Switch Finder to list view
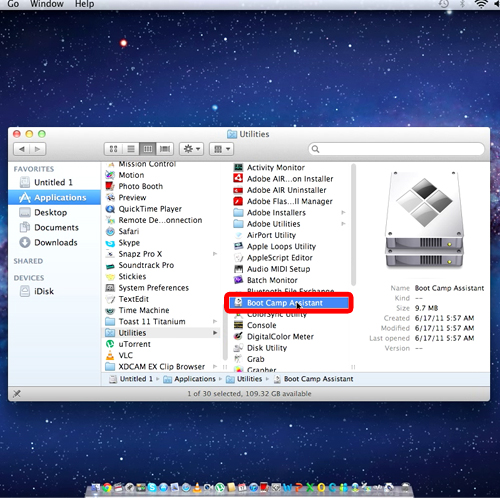The image size is (500, 500). (x=131, y=149)
